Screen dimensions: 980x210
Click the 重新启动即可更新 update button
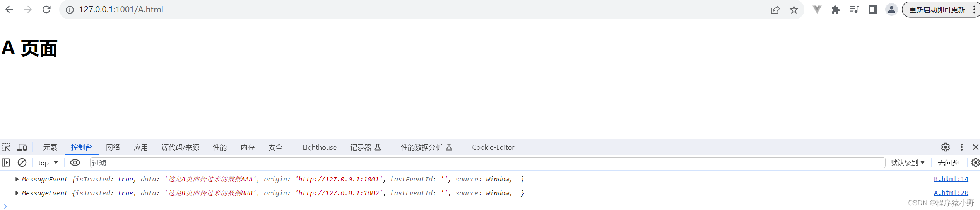[x=937, y=10]
